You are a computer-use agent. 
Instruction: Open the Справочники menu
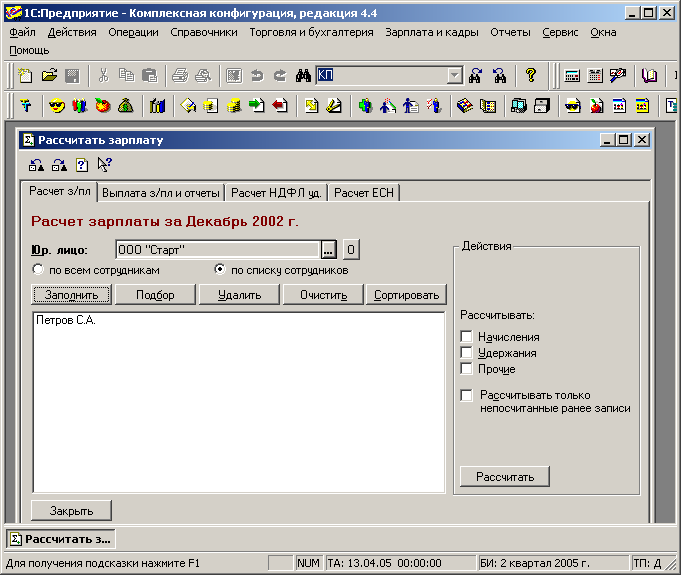point(204,32)
